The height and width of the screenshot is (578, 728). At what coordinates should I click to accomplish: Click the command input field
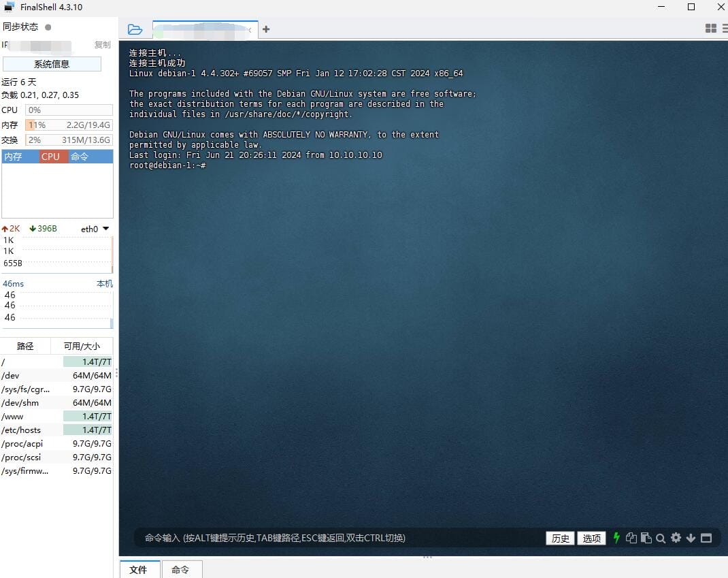(340, 538)
